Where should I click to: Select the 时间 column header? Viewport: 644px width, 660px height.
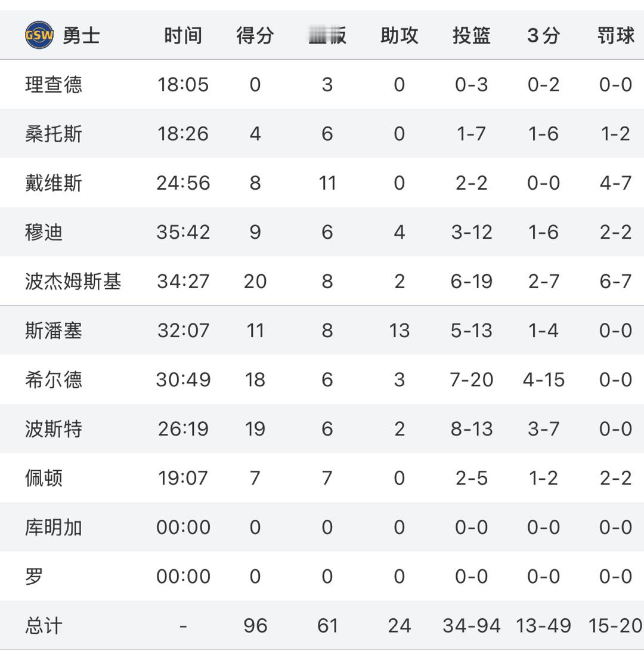[183, 35]
